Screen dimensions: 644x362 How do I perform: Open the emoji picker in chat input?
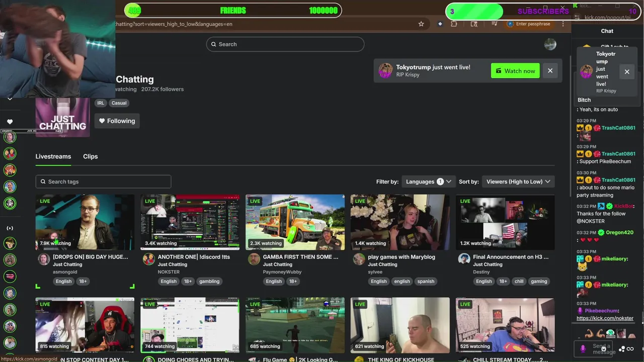pos(604,349)
